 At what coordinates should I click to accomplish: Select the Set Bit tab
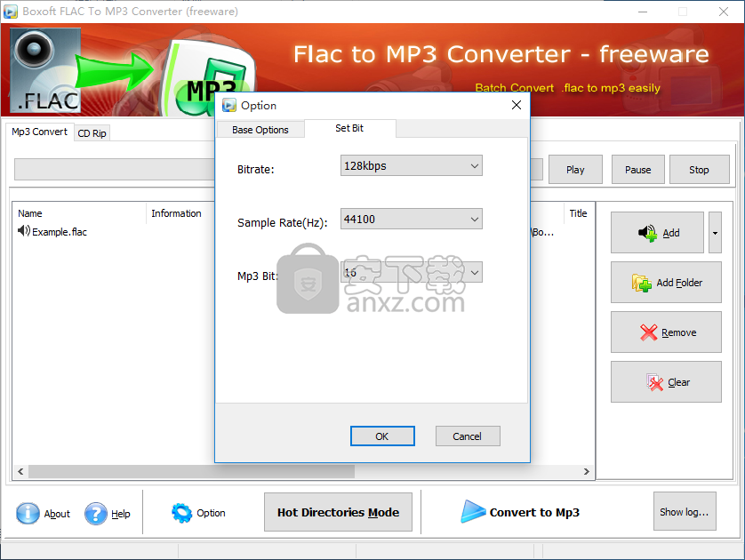(x=349, y=128)
